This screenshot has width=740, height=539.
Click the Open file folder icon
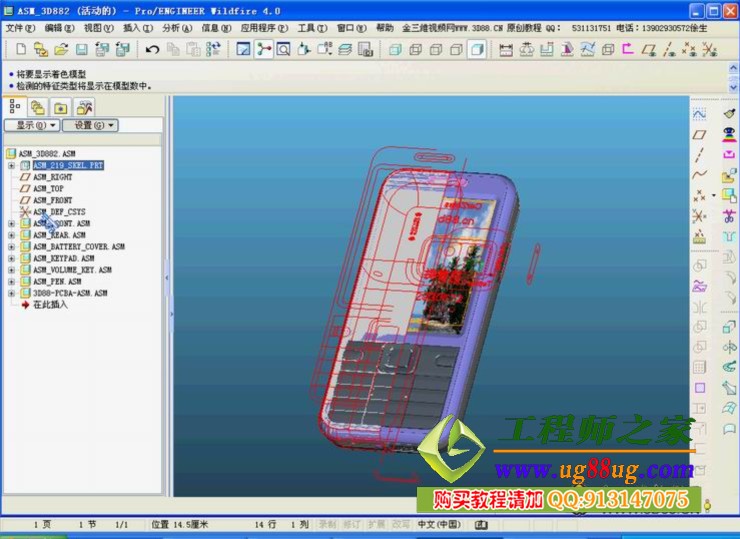pos(61,49)
